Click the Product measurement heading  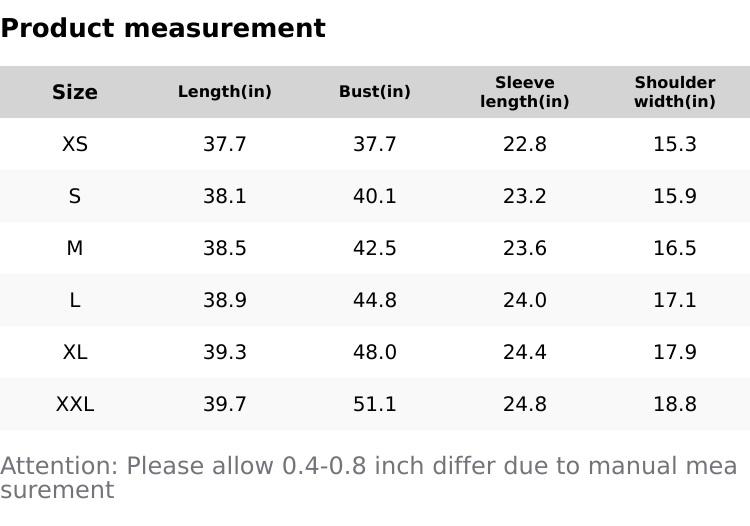coord(163,28)
